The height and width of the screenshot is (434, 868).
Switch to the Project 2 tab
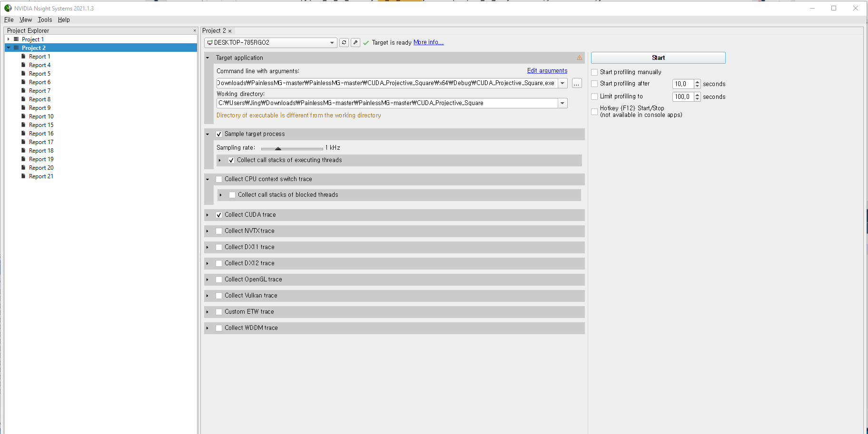click(x=214, y=31)
